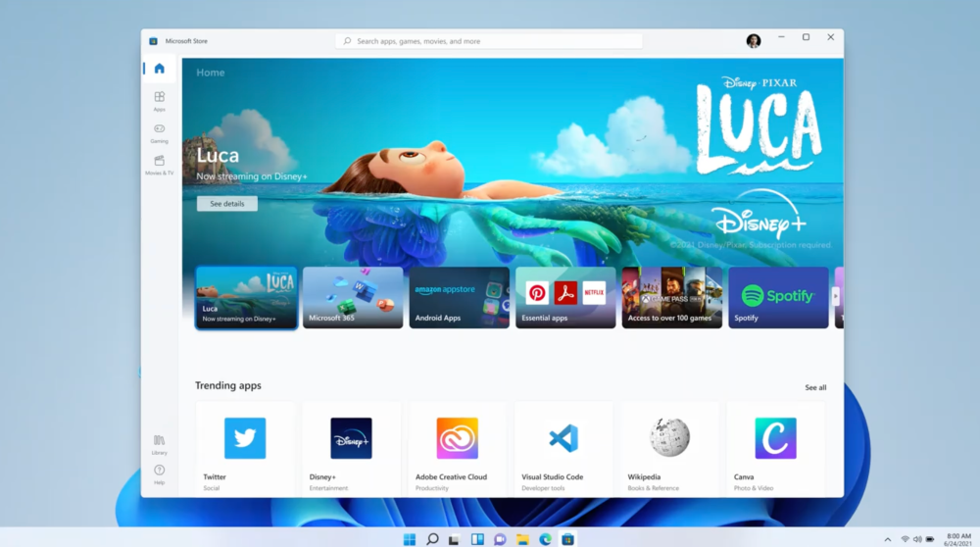980x547 pixels.
Task: Select the Gaming sidebar icon
Action: pyautogui.click(x=159, y=129)
